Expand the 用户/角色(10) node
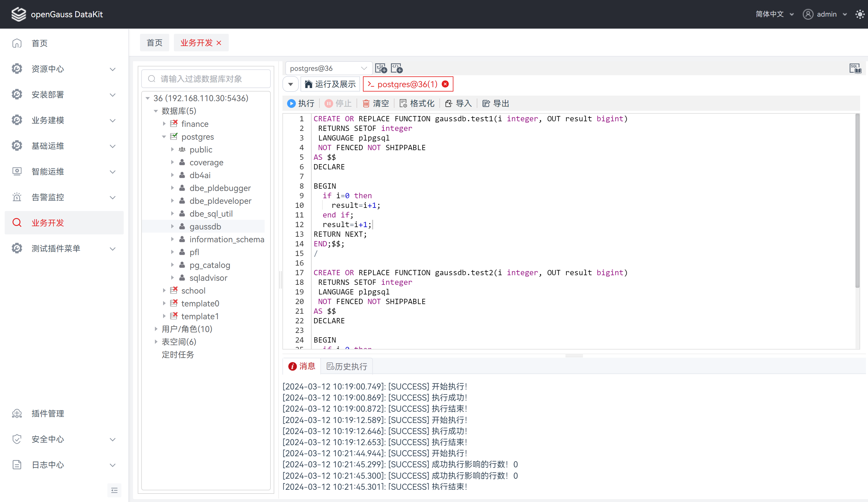 (156, 329)
